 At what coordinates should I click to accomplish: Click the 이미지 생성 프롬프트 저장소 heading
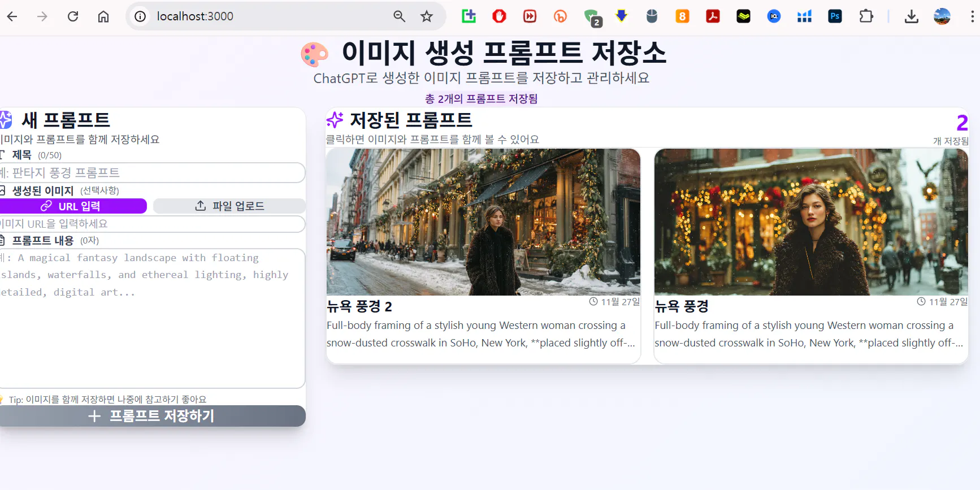[x=504, y=53]
